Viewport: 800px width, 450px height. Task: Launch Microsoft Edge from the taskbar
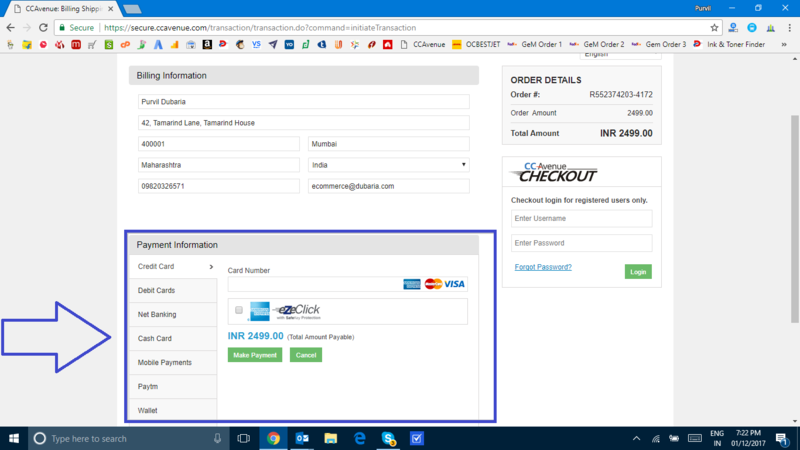360,438
